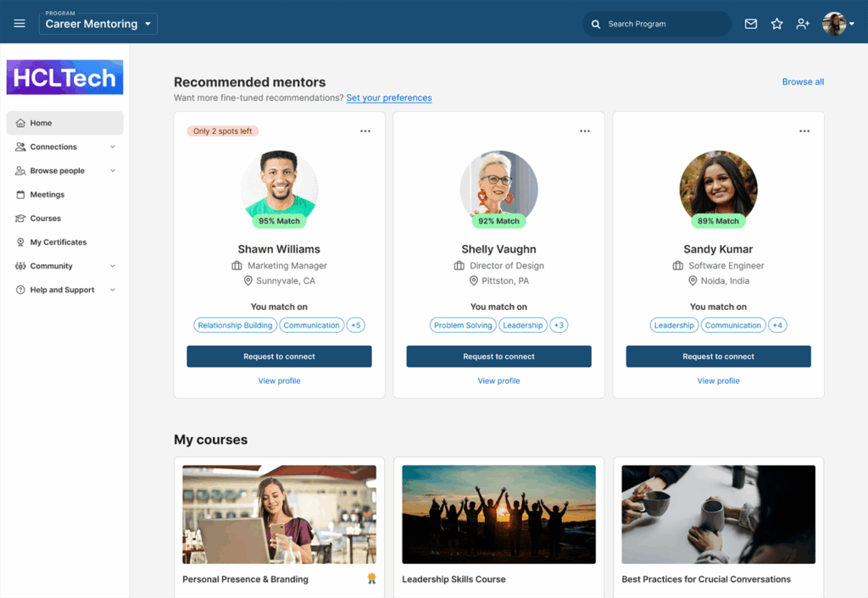Click the favorites star icon
Screen dimensions: 868x598
pos(776,24)
